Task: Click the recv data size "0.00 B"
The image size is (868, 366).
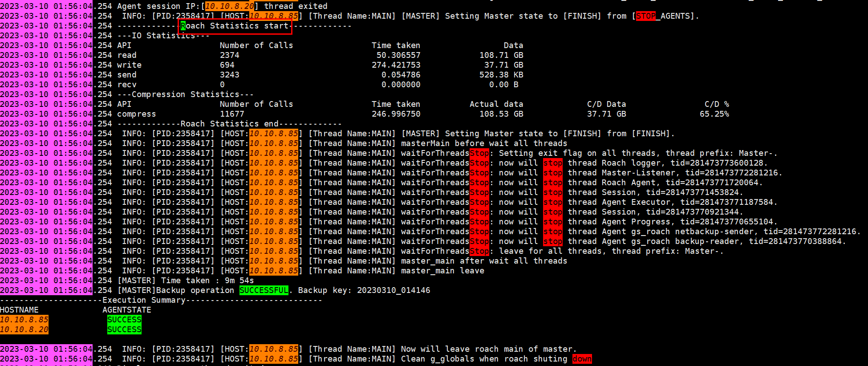Action: (504, 85)
